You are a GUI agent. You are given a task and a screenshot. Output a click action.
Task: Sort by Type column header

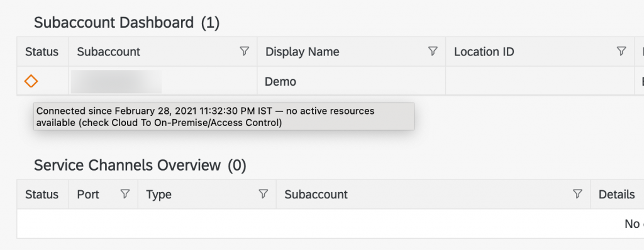click(x=159, y=195)
